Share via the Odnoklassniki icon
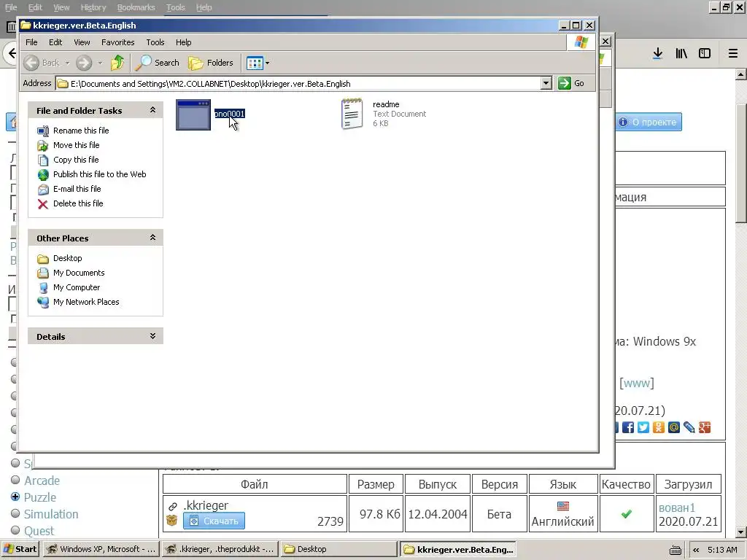 click(x=659, y=427)
